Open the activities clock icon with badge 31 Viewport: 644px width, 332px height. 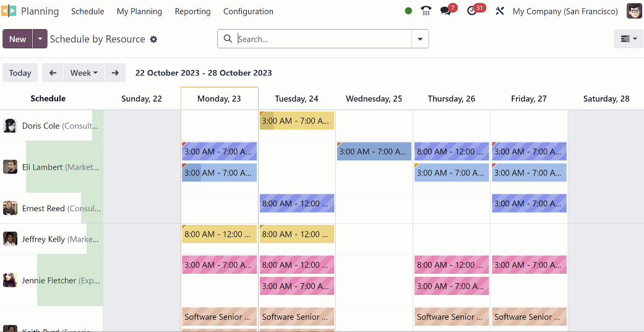[473, 11]
